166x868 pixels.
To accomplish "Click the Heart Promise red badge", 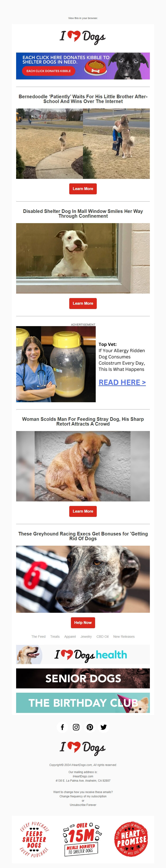I will point(131,839).
